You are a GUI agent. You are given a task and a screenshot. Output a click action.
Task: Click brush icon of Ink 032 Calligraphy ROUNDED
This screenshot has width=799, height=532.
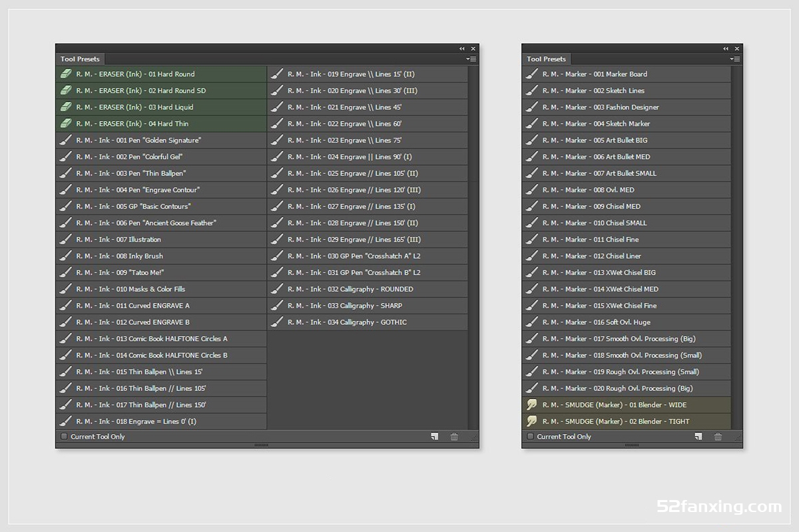click(277, 289)
